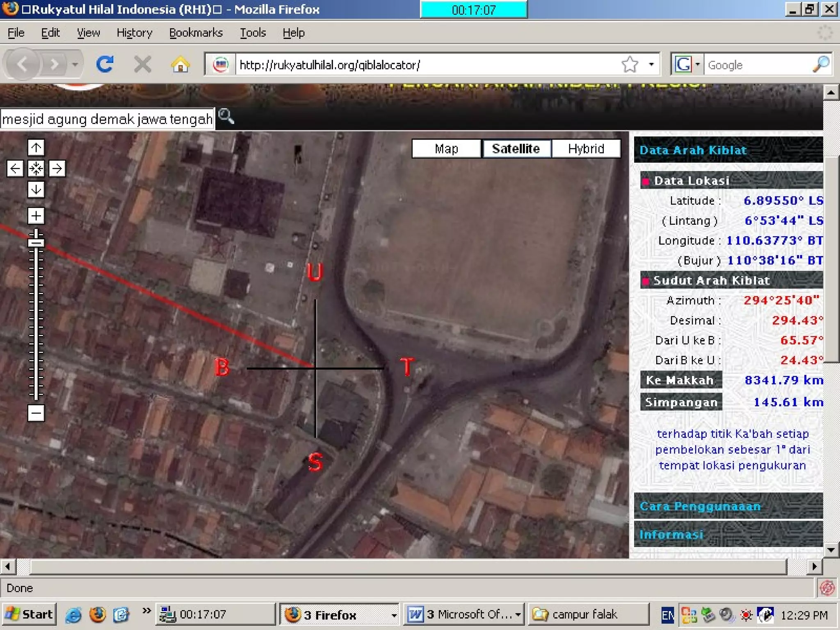
Task: Open the Cara Penggunaan section
Action: (x=700, y=506)
